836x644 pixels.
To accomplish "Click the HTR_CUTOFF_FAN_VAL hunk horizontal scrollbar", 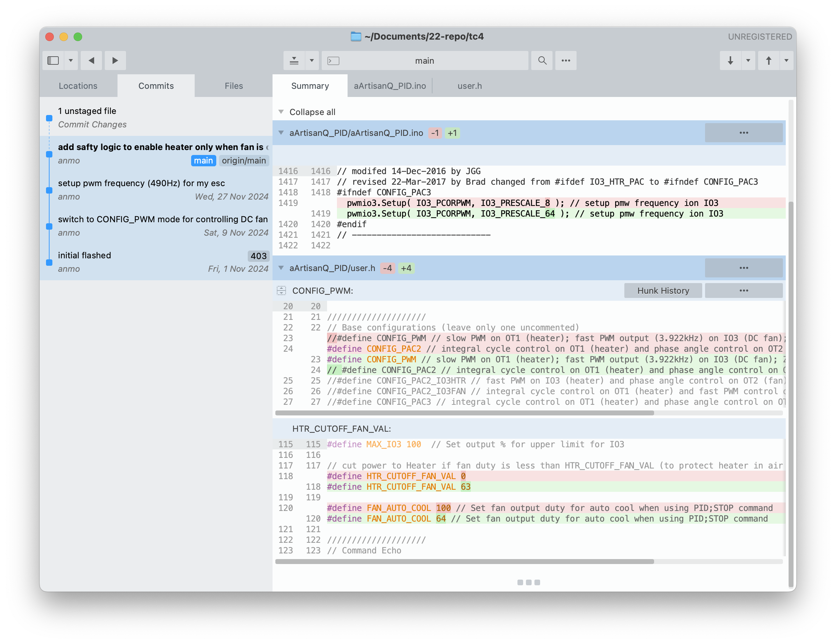I will [464, 562].
